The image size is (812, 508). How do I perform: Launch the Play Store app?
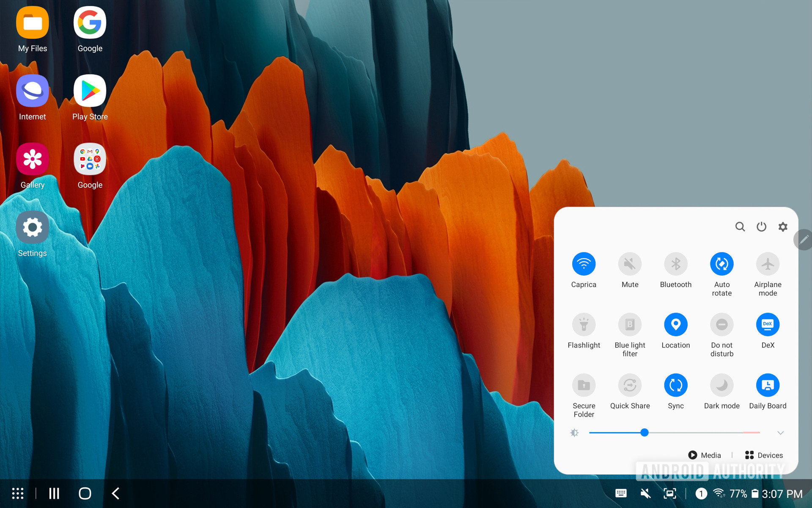click(90, 91)
